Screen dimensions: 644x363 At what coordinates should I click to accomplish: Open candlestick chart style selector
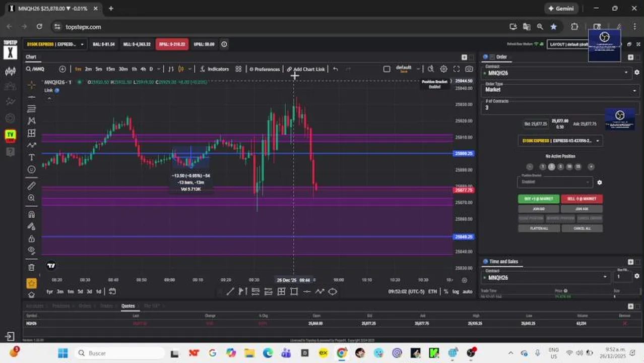pyautogui.click(x=181, y=69)
